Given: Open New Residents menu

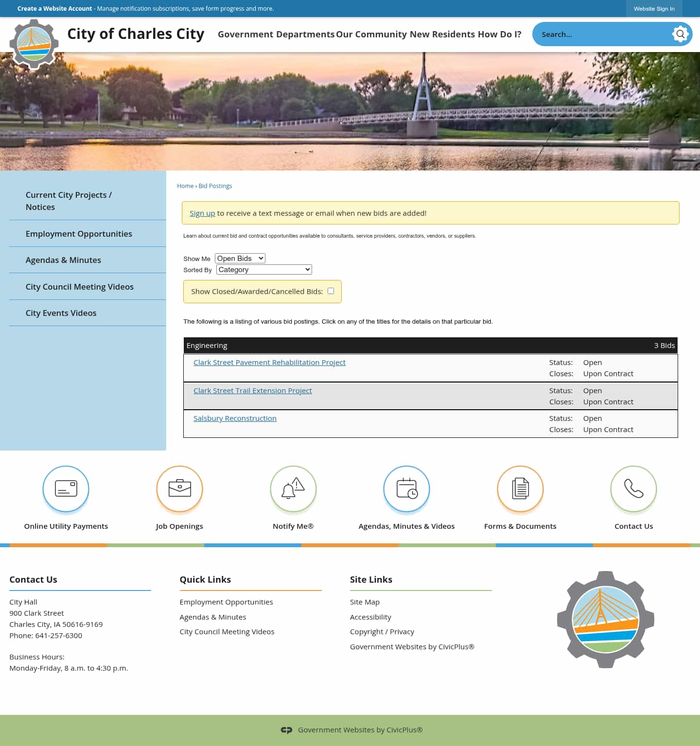Looking at the screenshot, I should (x=442, y=34).
